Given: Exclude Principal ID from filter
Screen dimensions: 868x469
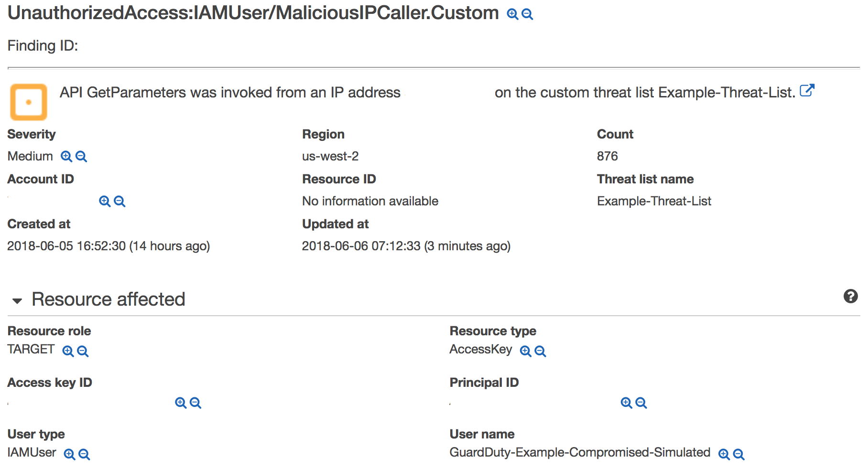Looking at the screenshot, I should (x=641, y=403).
